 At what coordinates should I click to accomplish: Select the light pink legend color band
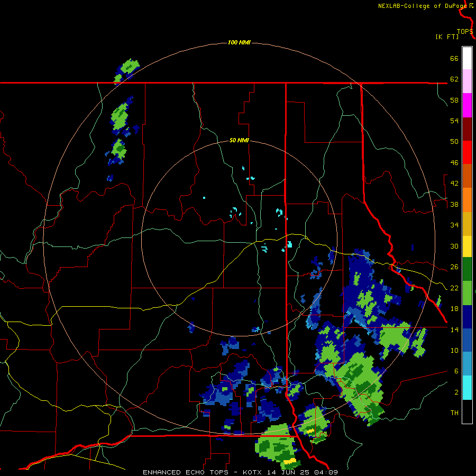pyautogui.click(x=467, y=81)
